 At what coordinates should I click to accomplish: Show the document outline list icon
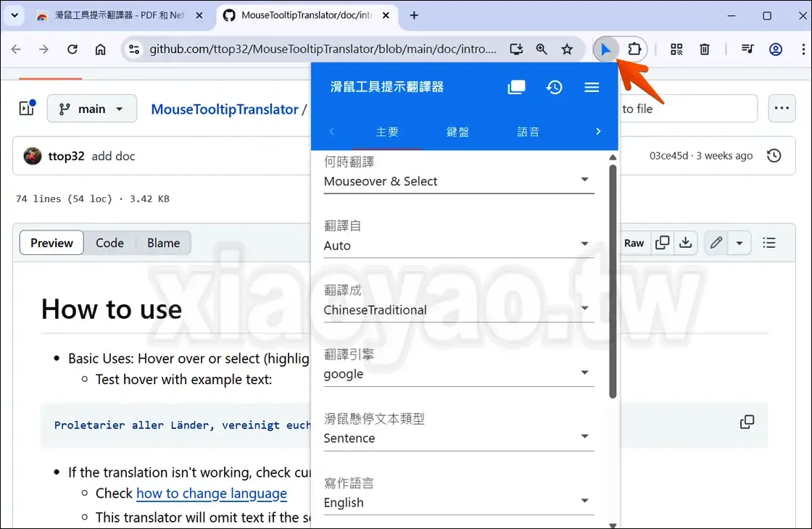(x=769, y=243)
